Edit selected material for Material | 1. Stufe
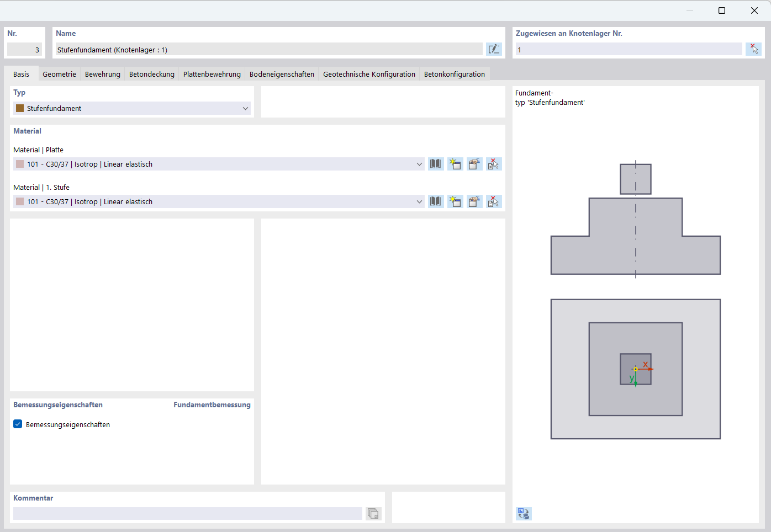The width and height of the screenshot is (771, 532). [x=474, y=201]
